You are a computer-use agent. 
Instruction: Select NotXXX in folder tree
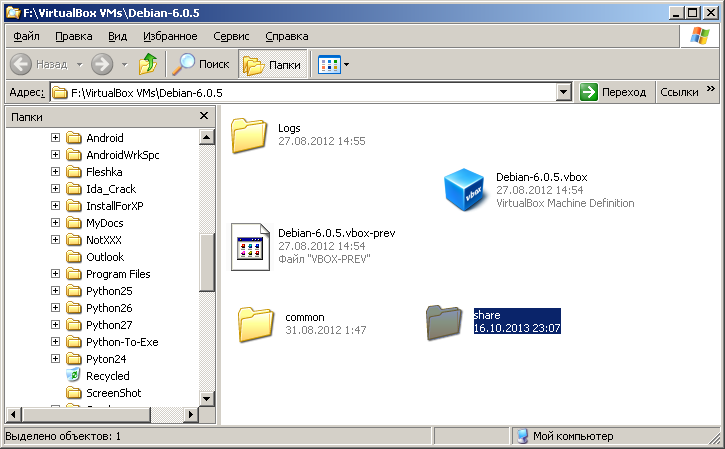tap(104, 240)
